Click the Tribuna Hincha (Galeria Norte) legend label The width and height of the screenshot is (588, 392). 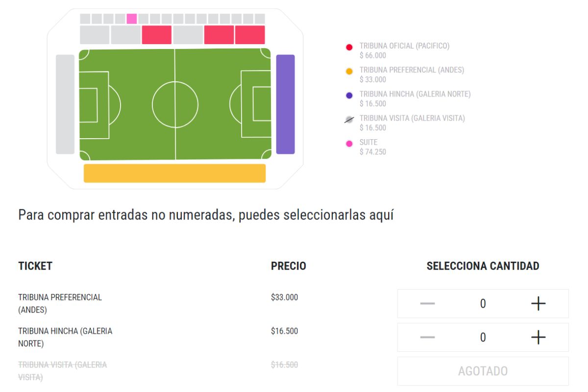click(x=415, y=94)
